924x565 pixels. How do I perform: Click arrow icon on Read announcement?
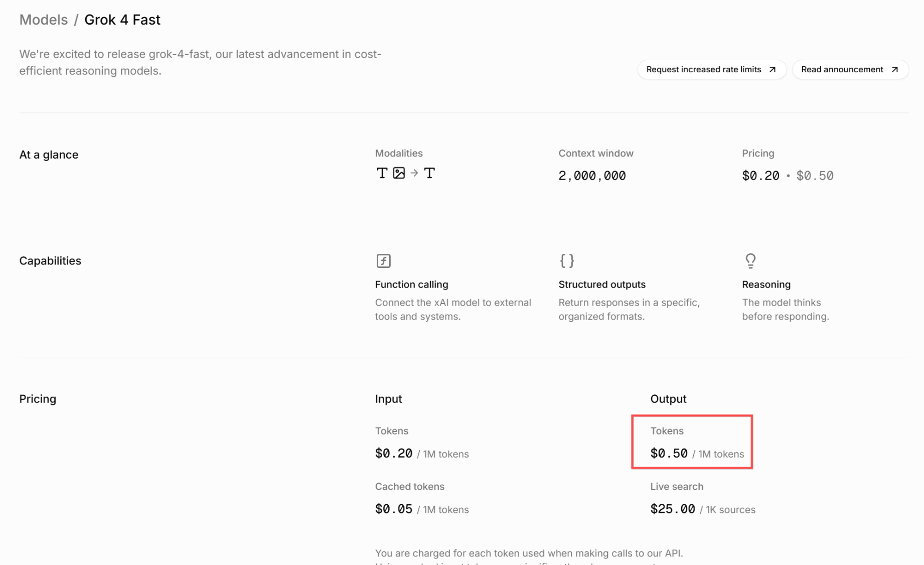(x=894, y=70)
